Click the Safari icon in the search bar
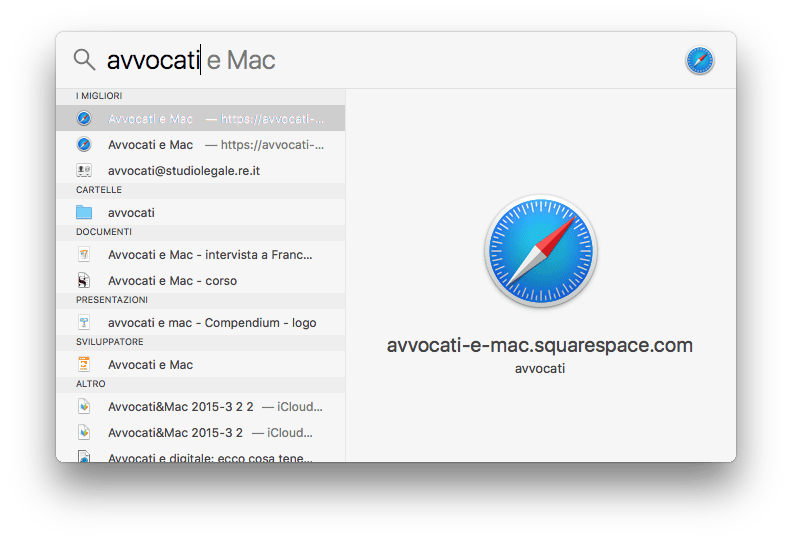This screenshot has height=542, width=792. click(700, 61)
